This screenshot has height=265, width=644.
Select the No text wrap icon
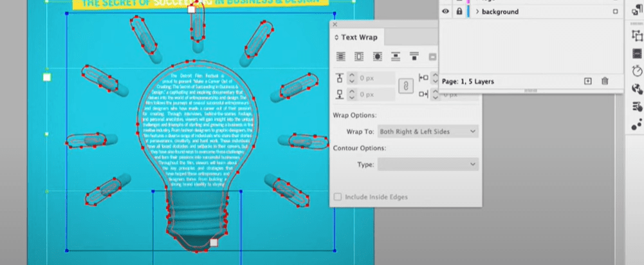[x=340, y=57]
